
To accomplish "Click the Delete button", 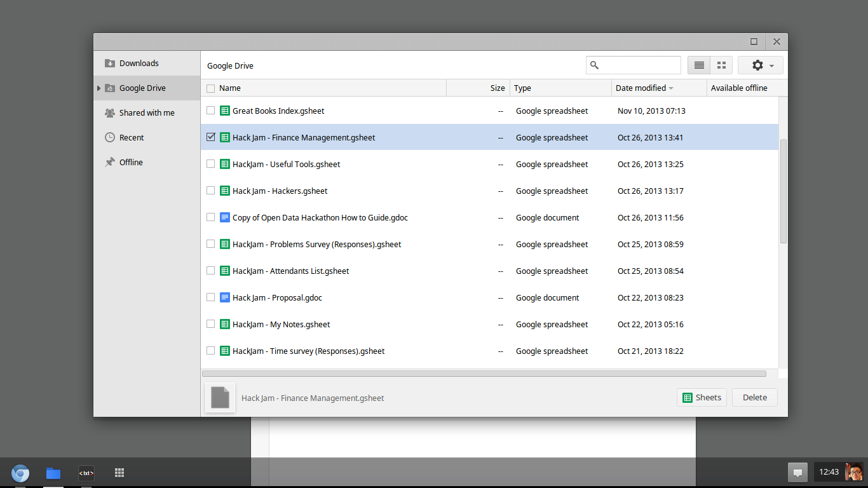I will [x=755, y=398].
